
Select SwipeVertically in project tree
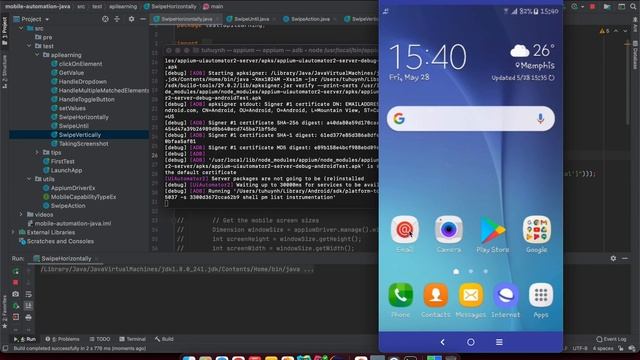(79, 135)
